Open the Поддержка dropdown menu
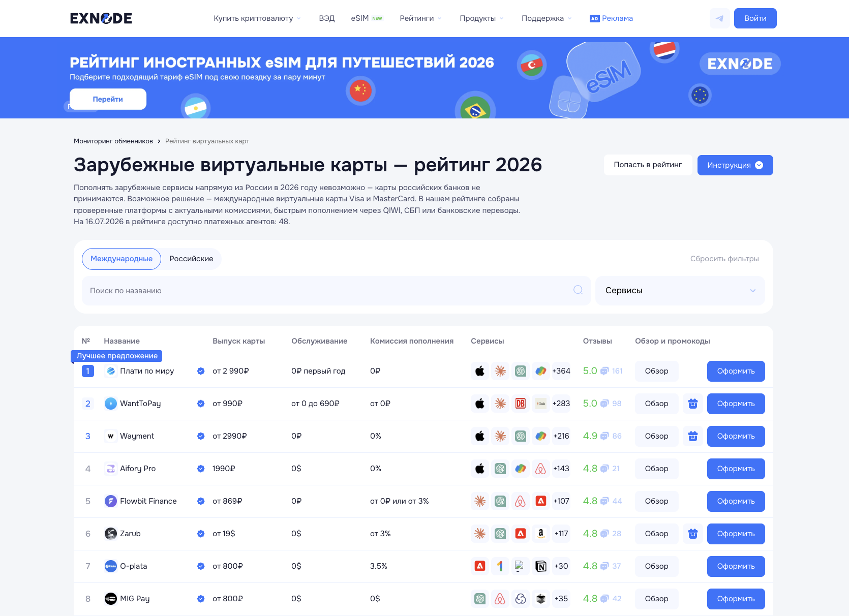Image resolution: width=849 pixels, height=616 pixels. [547, 18]
